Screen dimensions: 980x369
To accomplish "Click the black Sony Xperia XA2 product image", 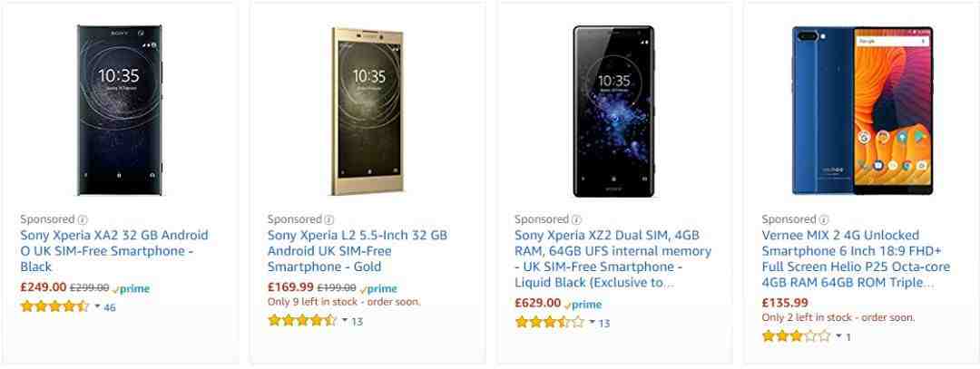I will (x=120, y=110).
